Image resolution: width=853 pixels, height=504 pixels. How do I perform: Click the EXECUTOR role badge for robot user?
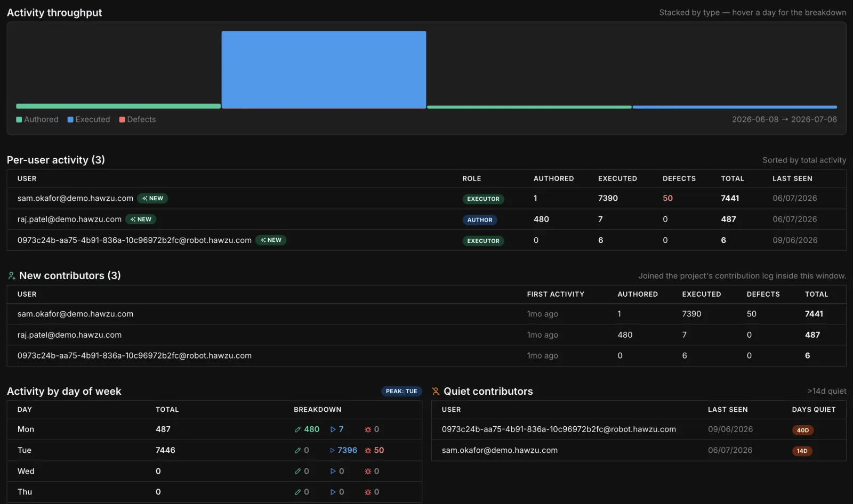[x=483, y=241]
